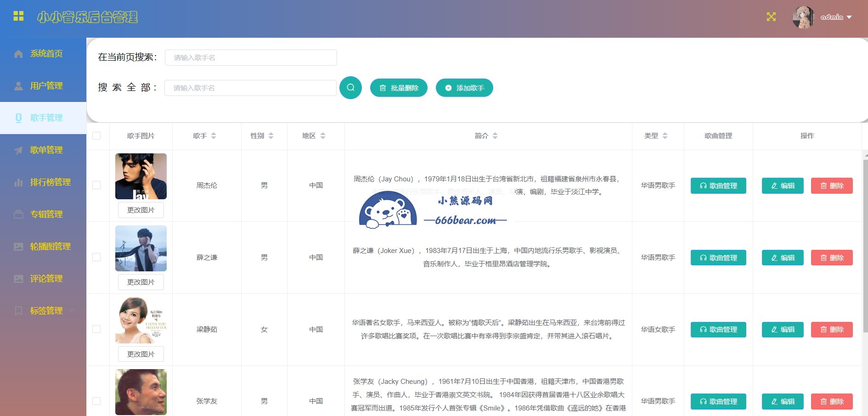Sort table by region column arrows

coord(323,136)
